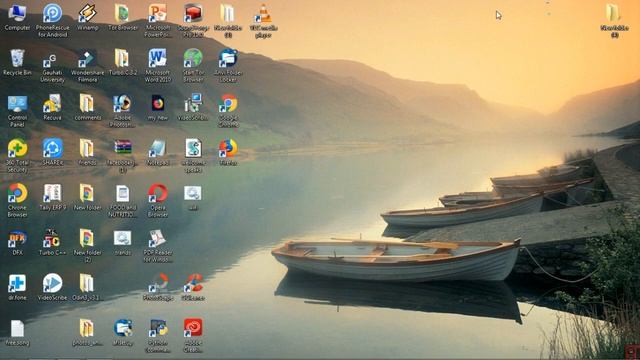Launch SHAREit shortcut

pos(52,152)
